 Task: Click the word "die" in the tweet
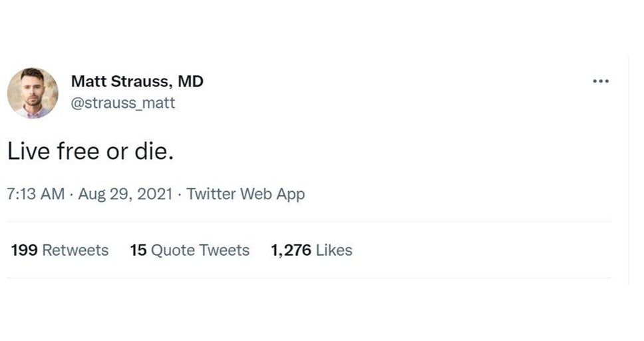[x=156, y=151]
